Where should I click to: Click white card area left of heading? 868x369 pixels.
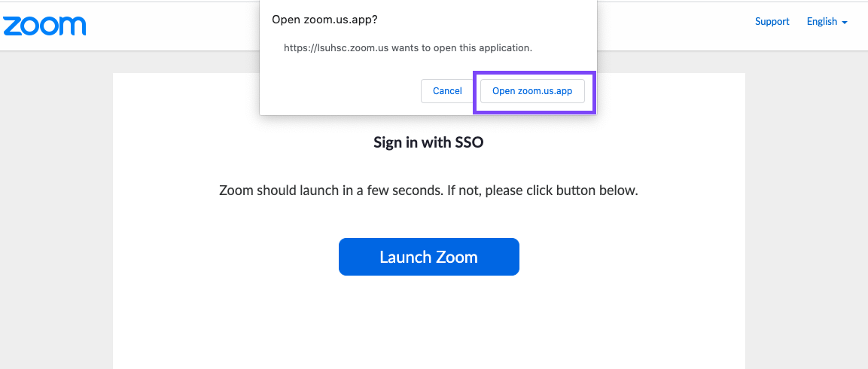click(x=226, y=142)
